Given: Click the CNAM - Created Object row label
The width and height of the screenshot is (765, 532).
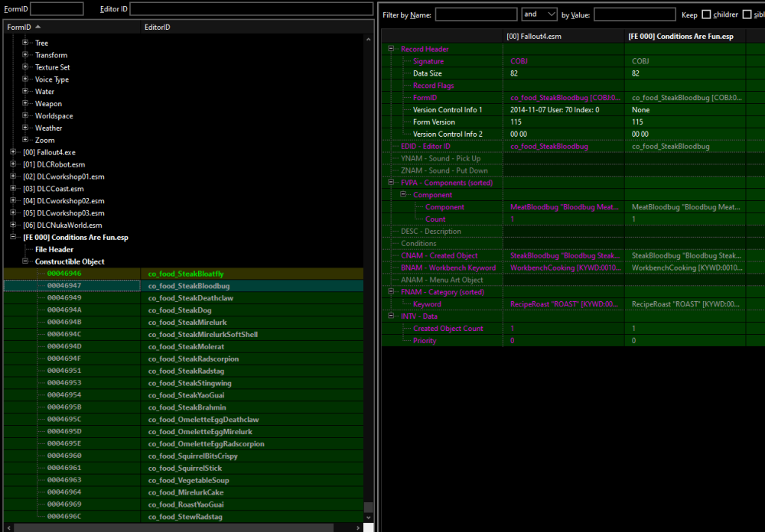Looking at the screenshot, I should pos(439,255).
